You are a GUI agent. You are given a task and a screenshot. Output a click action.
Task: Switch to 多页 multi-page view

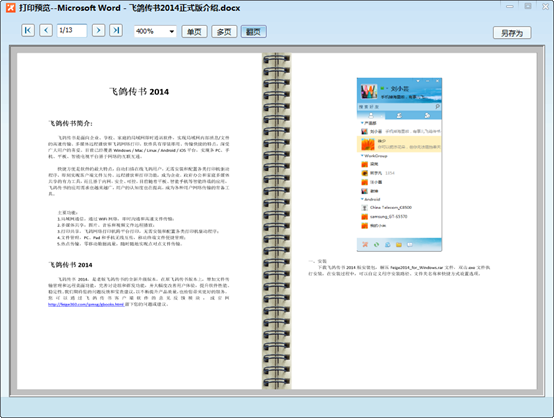[x=224, y=32]
